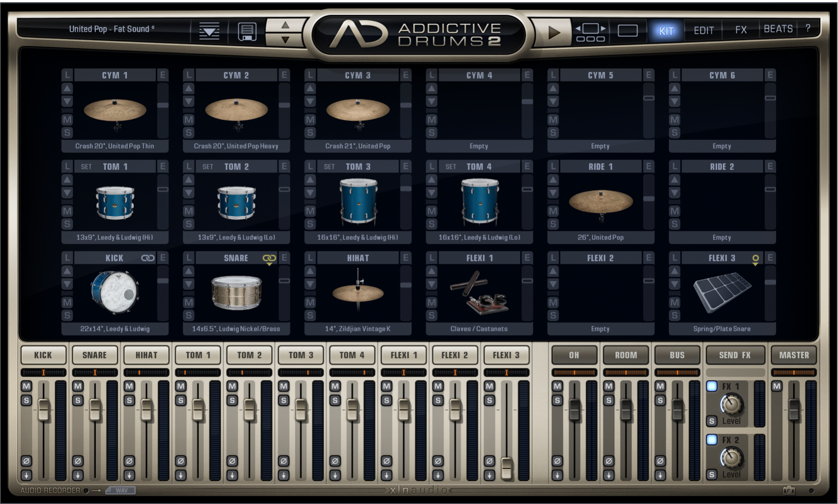Switch to the KIT tab
838x504 pixels.
[666, 31]
